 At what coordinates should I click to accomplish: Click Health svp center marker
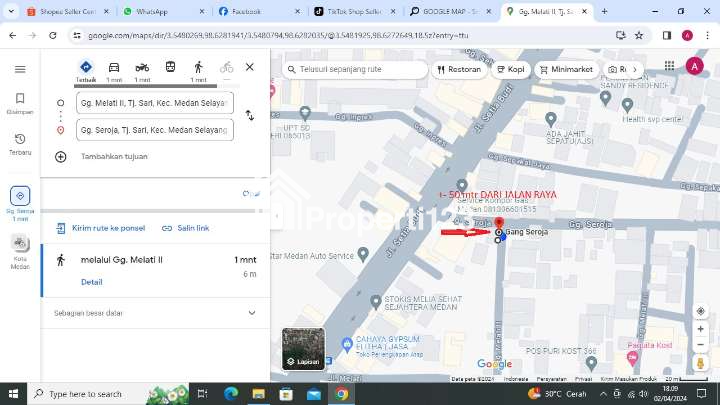coord(627,105)
